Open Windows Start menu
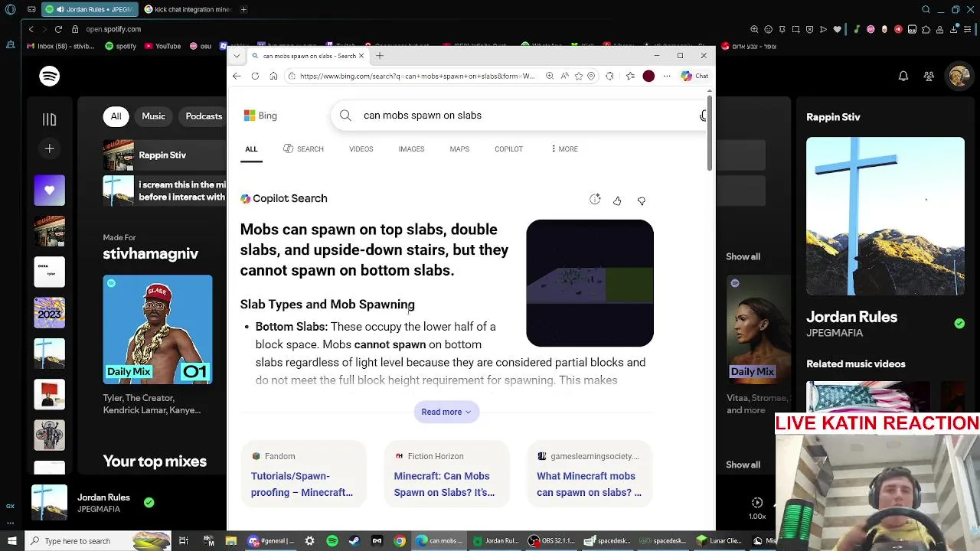 [11, 541]
